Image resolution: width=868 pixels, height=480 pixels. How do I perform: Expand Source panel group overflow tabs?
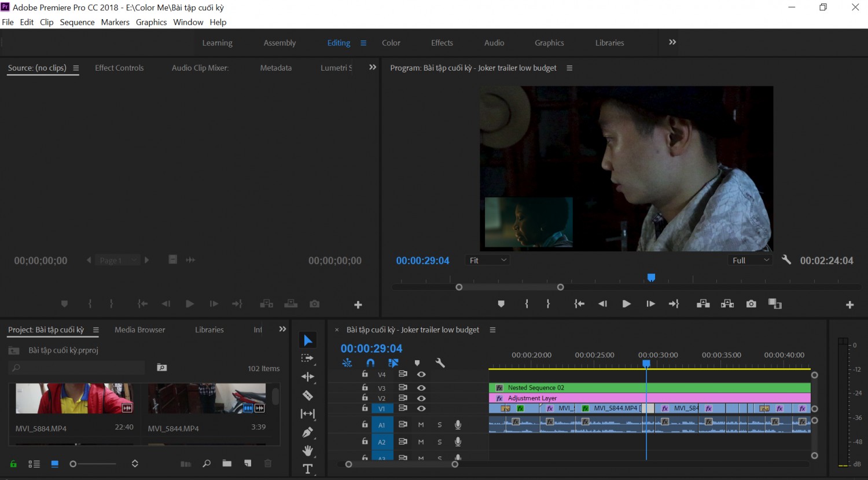[x=373, y=67]
